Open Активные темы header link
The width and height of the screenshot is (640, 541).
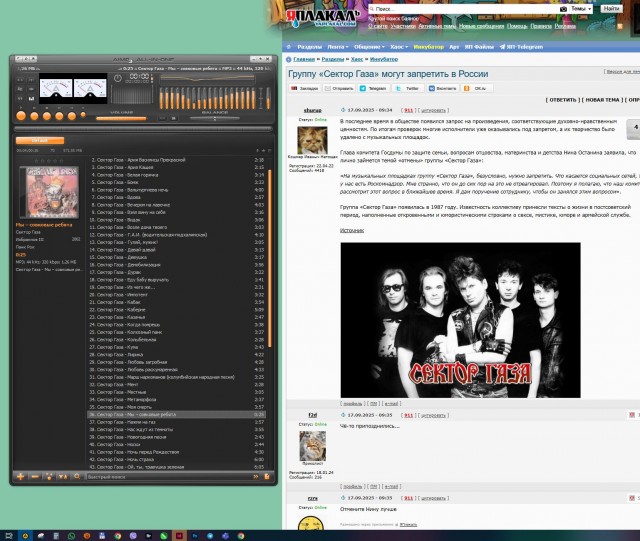(437, 26)
